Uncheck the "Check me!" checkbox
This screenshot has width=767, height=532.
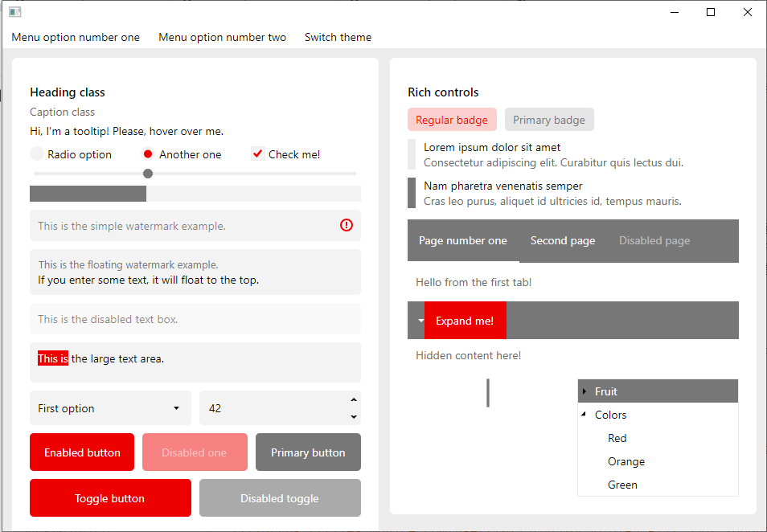[258, 154]
